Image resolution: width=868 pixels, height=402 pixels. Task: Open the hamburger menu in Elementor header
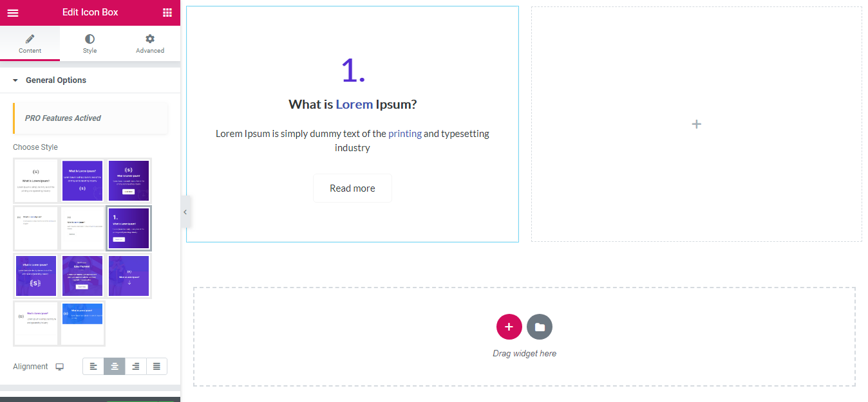point(13,12)
